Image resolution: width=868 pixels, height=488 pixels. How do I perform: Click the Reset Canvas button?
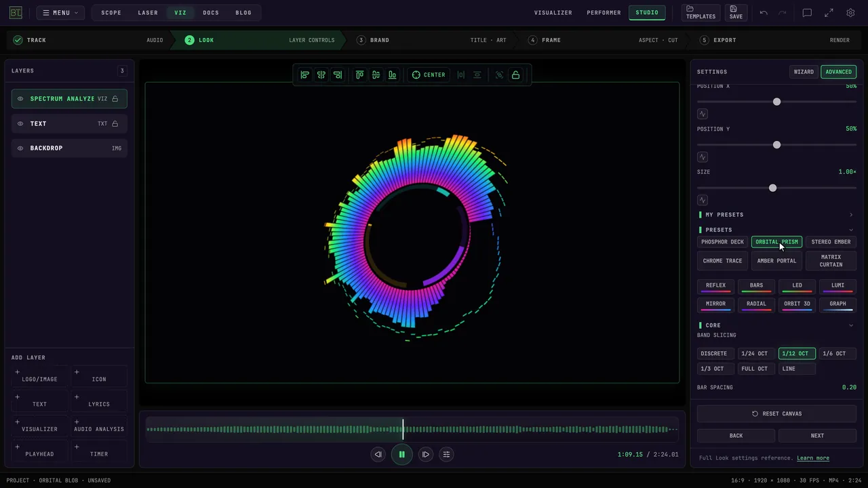776,413
